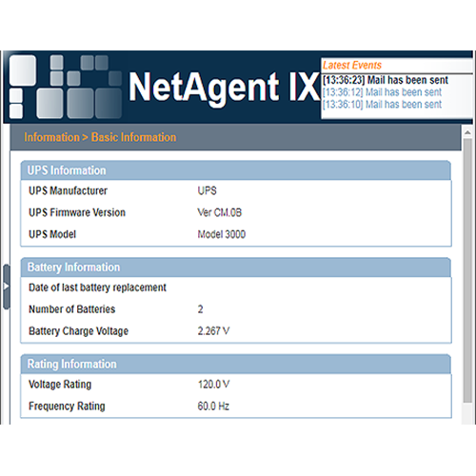This screenshot has height=476, width=476.
Task: Click the vertical scrollbar thumb
Action: tap(467, 270)
